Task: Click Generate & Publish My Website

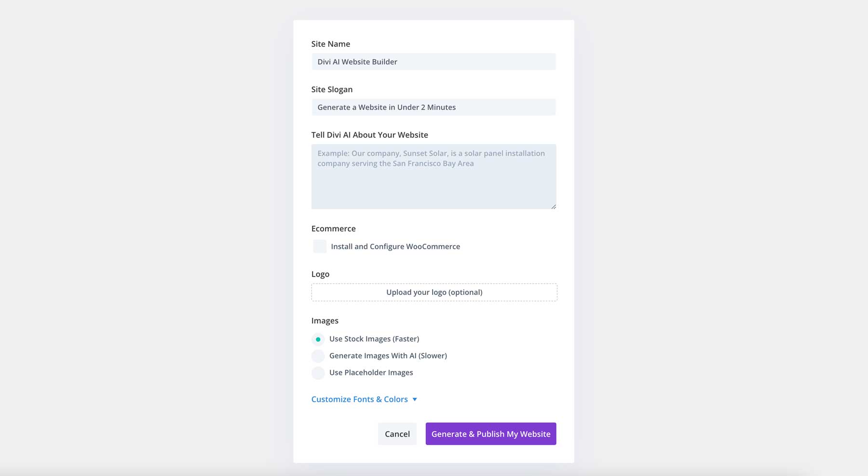Action: [x=490, y=434]
